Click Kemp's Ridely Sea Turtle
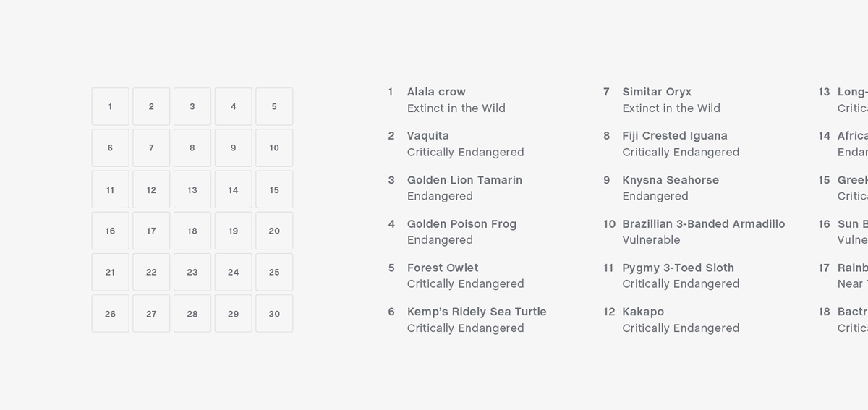 point(477,312)
